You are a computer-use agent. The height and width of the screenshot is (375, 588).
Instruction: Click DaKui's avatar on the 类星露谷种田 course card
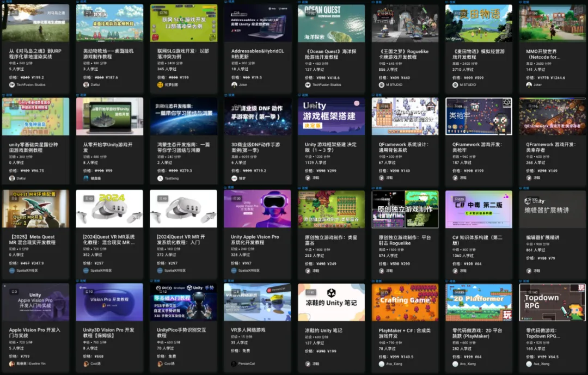12,178
